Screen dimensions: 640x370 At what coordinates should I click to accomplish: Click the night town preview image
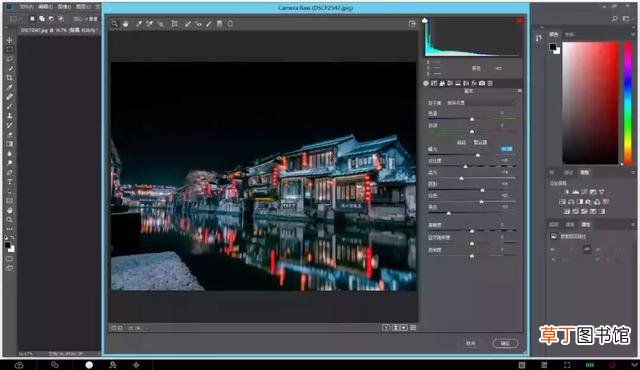[x=263, y=176]
